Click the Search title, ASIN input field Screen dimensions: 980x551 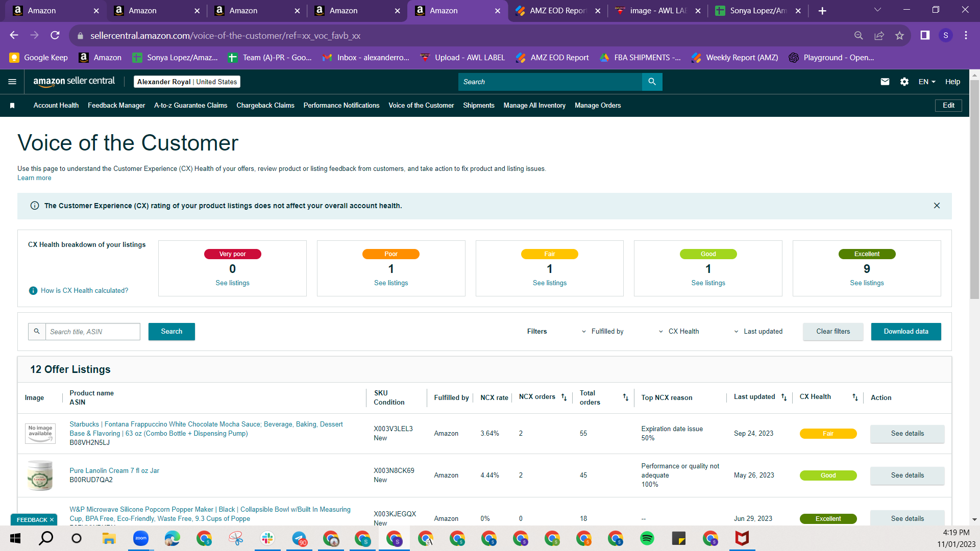[93, 332]
